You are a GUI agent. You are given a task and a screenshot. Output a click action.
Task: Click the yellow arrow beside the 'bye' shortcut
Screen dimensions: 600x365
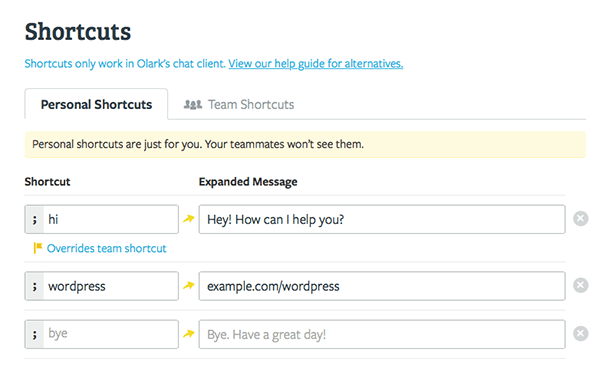tap(189, 334)
